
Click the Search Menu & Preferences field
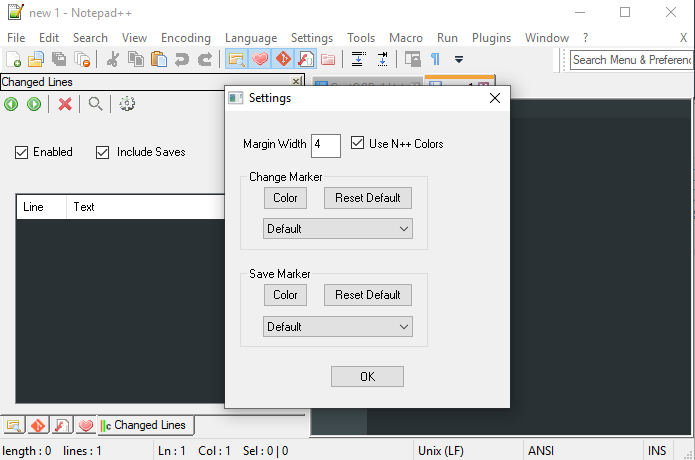(632, 60)
